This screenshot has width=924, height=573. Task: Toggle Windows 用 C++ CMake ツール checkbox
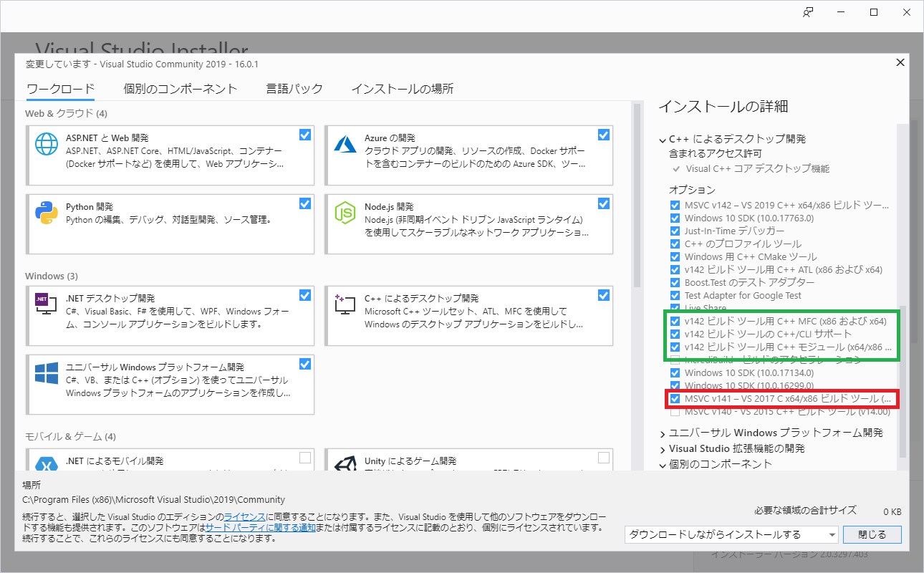[675, 256]
